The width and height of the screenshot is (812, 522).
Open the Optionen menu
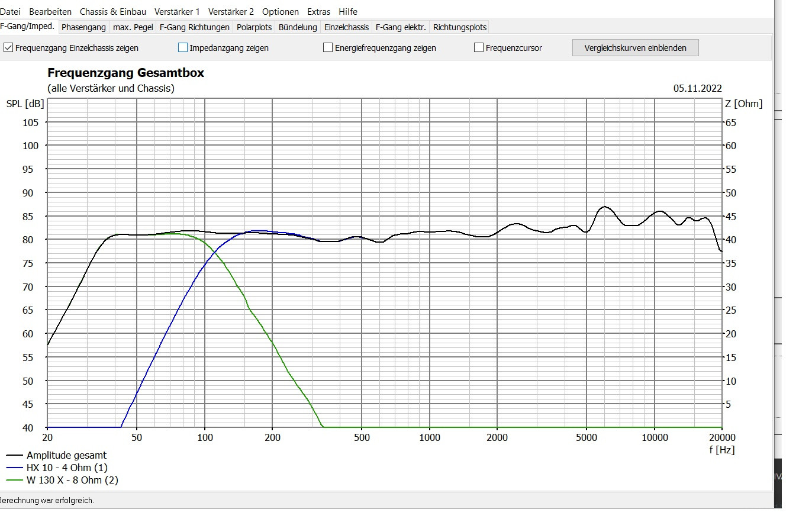click(281, 11)
